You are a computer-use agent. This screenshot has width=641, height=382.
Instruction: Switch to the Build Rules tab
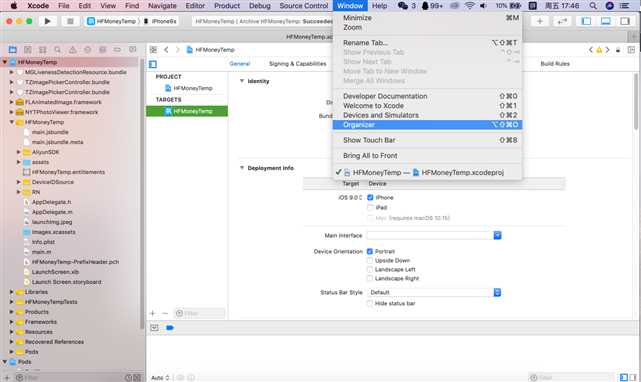(x=555, y=64)
